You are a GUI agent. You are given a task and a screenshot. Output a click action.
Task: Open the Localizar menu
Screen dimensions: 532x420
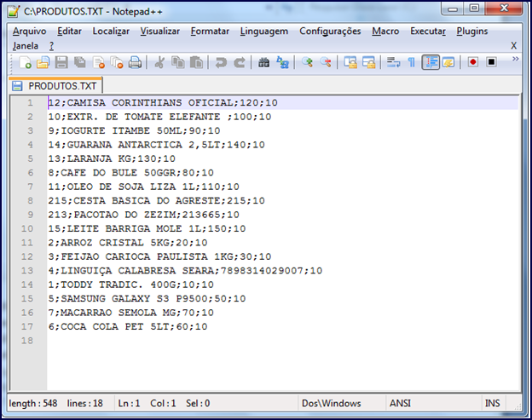click(x=111, y=32)
